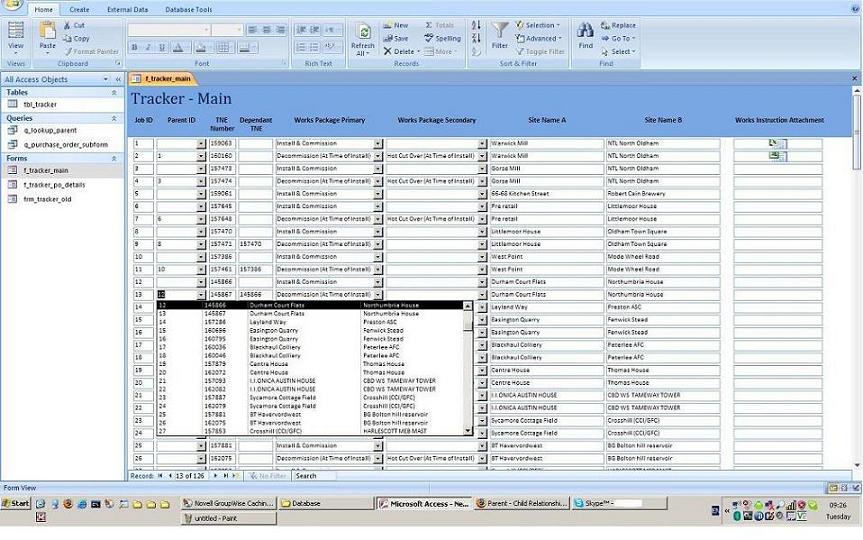Switch to untitled - Paint taskbar button
This screenshot has width=863, height=540.
tap(228, 518)
